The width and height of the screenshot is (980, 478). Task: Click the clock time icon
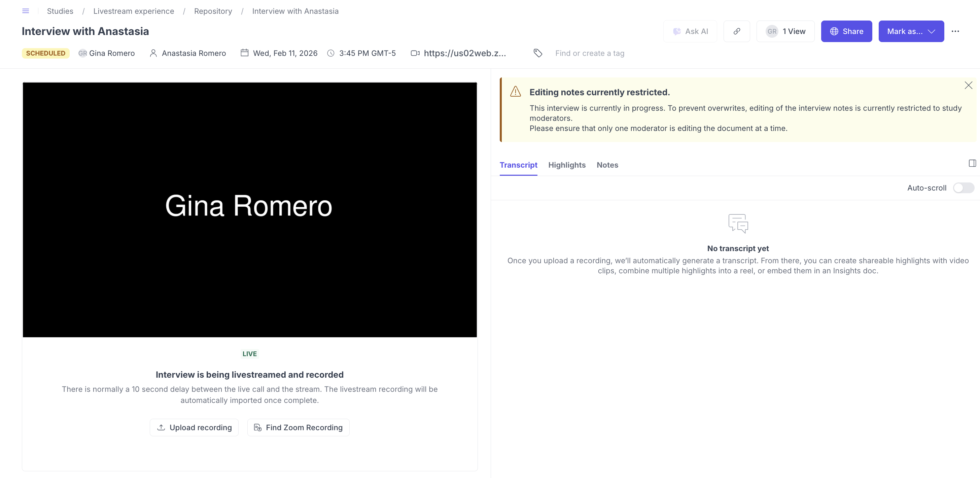pyautogui.click(x=330, y=53)
